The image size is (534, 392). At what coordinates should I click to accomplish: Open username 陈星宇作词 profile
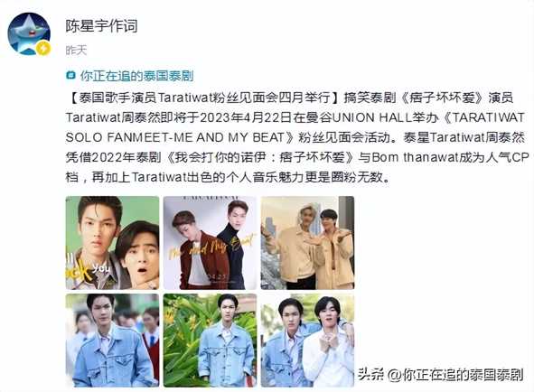point(101,26)
